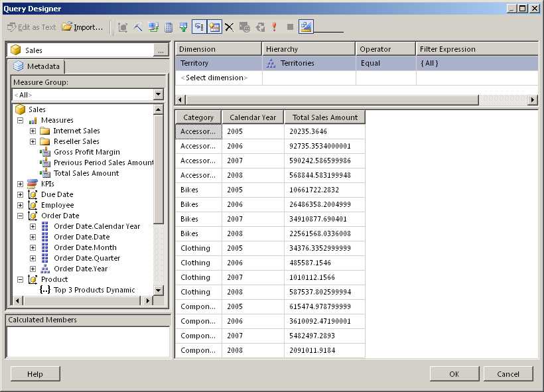This screenshot has height=392, width=544.
Task: Collapse the Order Date dimension node
Action: 21,216
